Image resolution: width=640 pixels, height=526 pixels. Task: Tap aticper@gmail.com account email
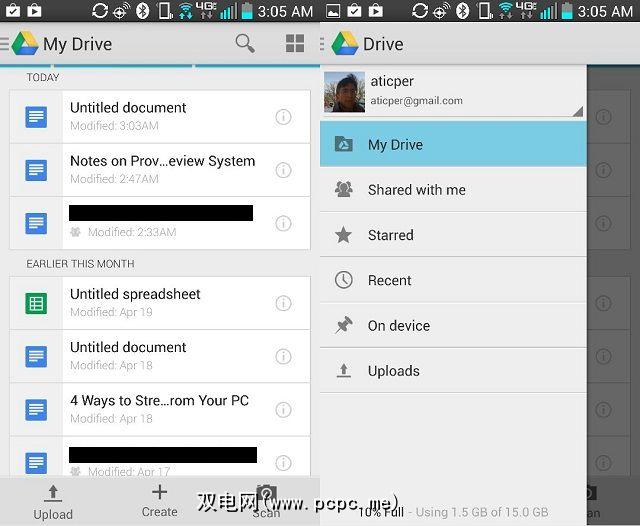(416, 101)
